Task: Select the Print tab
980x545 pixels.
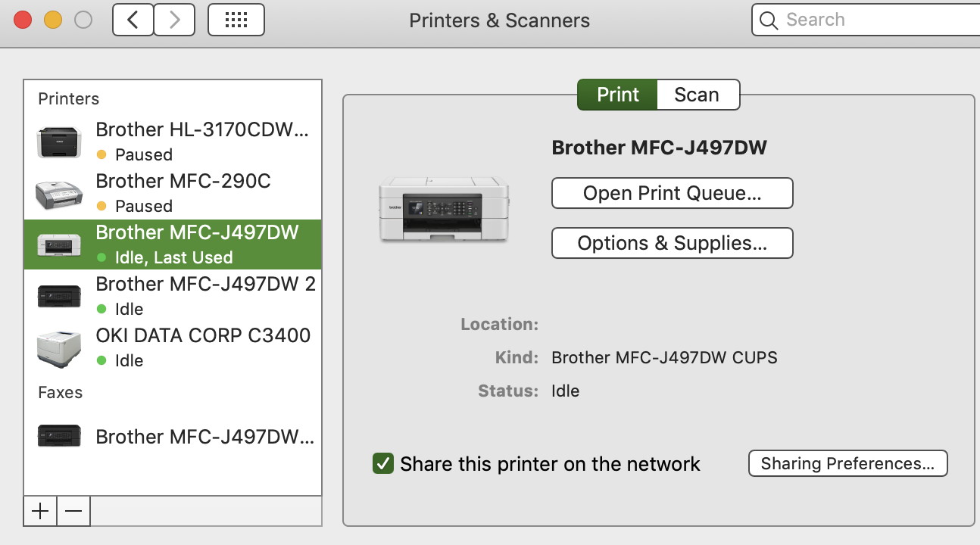Action: [x=618, y=95]
